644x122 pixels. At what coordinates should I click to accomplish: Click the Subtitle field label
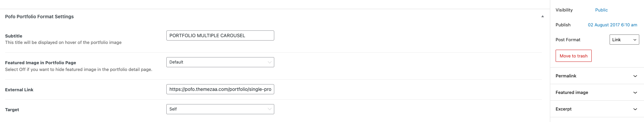(13, 36)
